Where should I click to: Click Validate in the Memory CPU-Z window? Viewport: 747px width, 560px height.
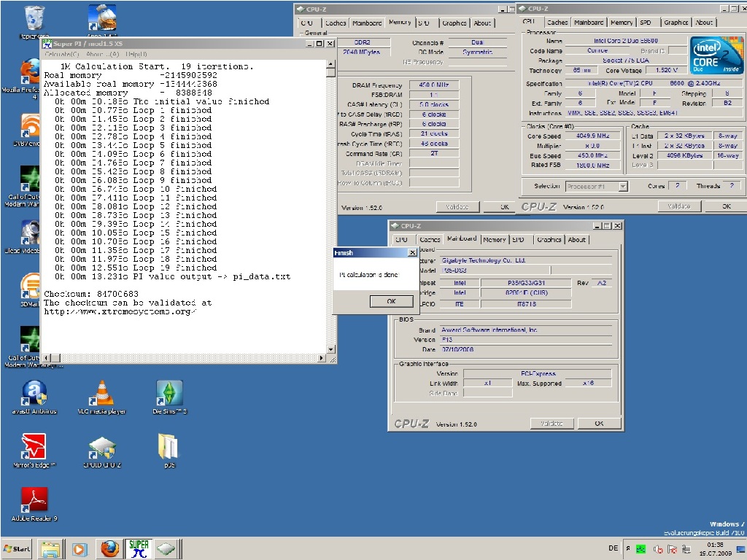(x=457, y=207)
